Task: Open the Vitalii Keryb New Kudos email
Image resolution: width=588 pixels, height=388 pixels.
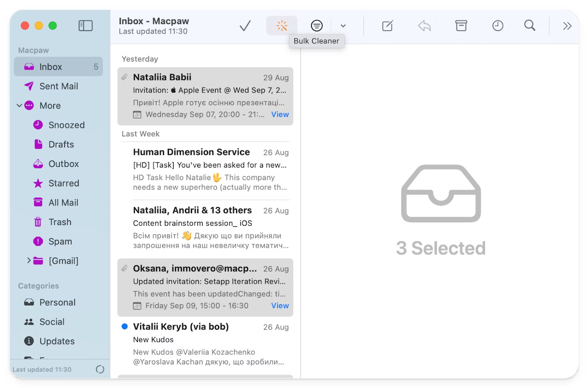Action: click(x=205, y=345)
